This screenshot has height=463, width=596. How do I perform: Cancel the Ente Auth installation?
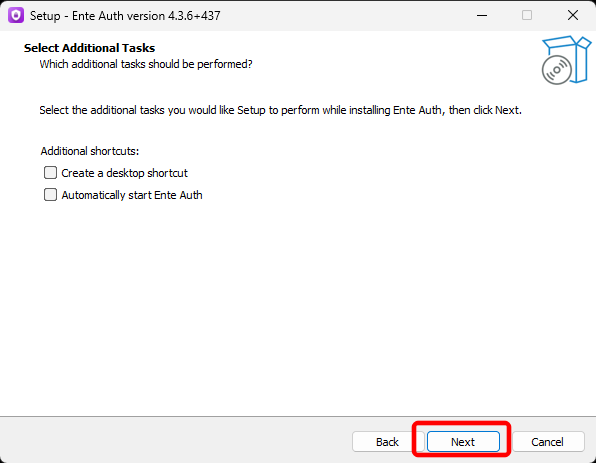pos(547,442)
